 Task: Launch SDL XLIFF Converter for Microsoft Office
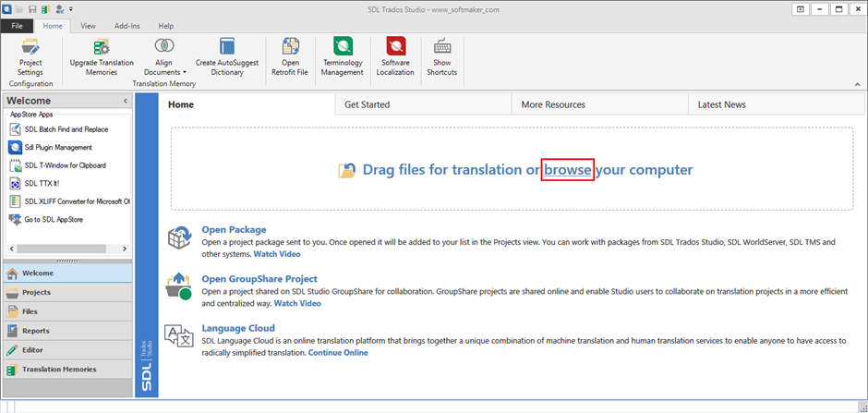point(69,201)
